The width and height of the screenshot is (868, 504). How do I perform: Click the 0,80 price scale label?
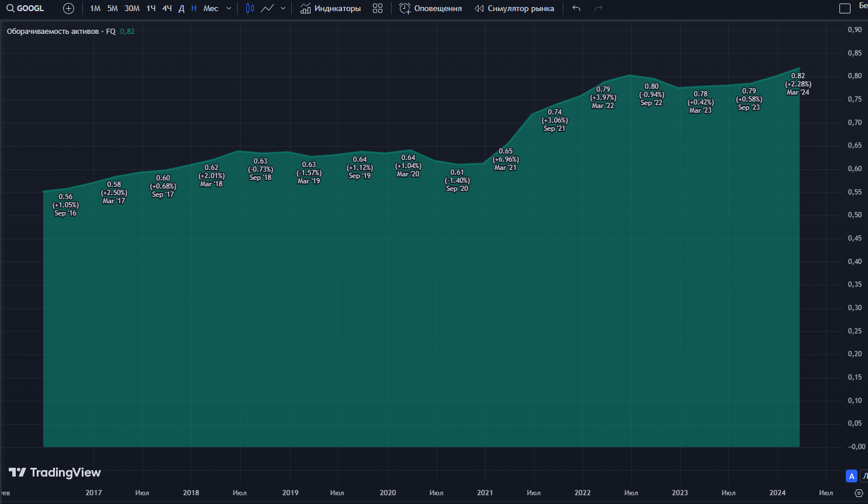[x=855, y=76]
